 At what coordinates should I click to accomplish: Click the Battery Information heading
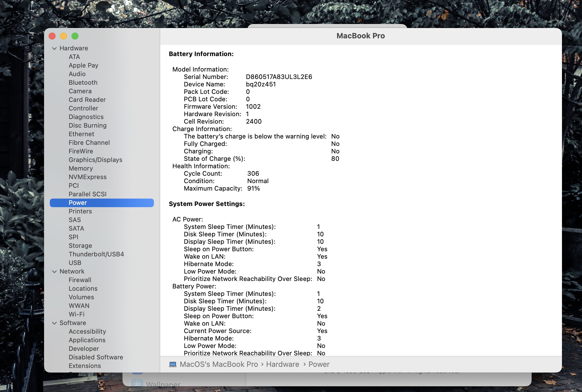[201, 54]
